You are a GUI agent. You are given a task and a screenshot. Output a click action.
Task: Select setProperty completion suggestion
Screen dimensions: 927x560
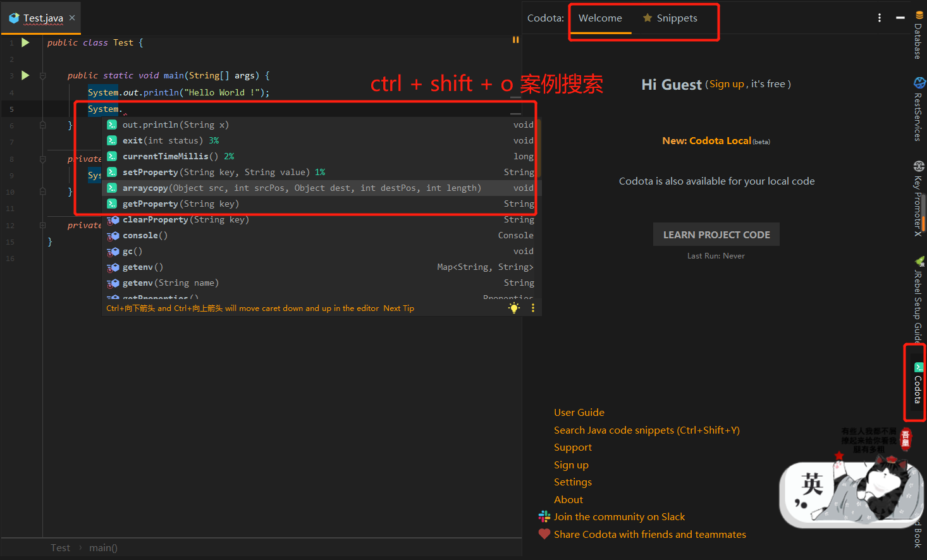tap(321, 172)
